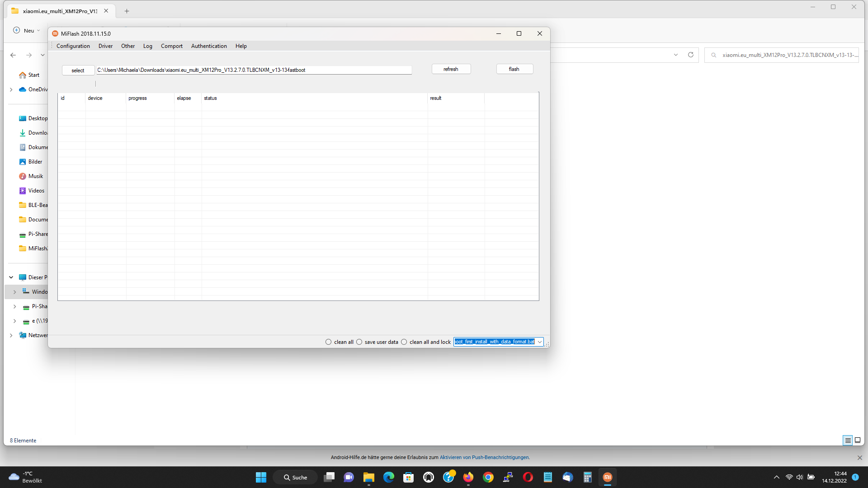Open the Windows Start menu
This screenshot has width=868, height=488.
coord(261,477)
